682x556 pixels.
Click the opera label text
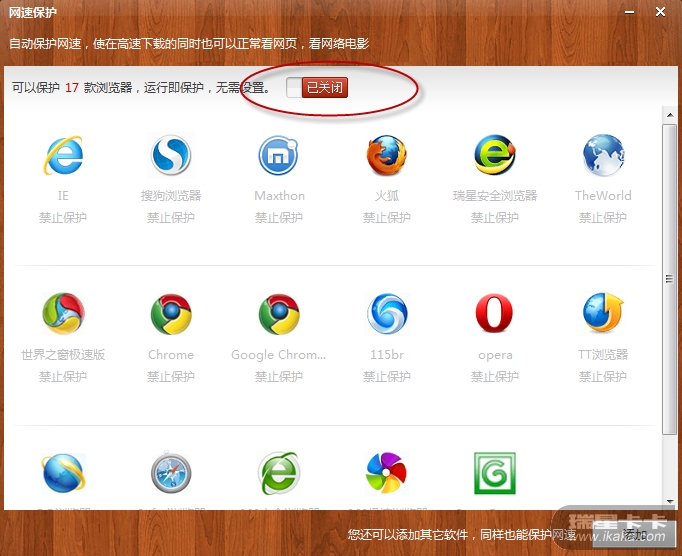coord(495,355)
